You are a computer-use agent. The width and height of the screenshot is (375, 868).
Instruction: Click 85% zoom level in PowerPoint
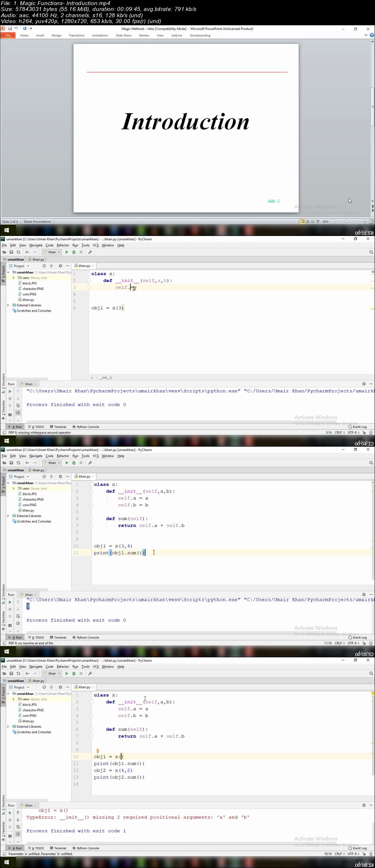(x=325, y=222)
